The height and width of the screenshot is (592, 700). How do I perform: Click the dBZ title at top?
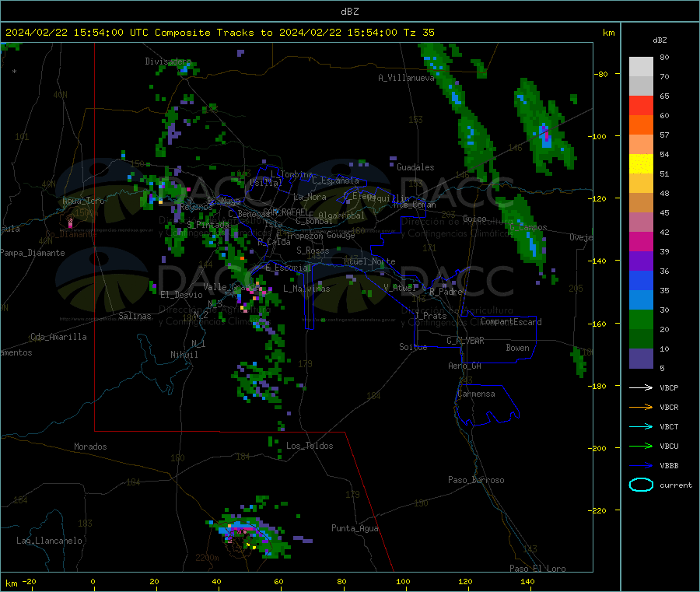349,12
